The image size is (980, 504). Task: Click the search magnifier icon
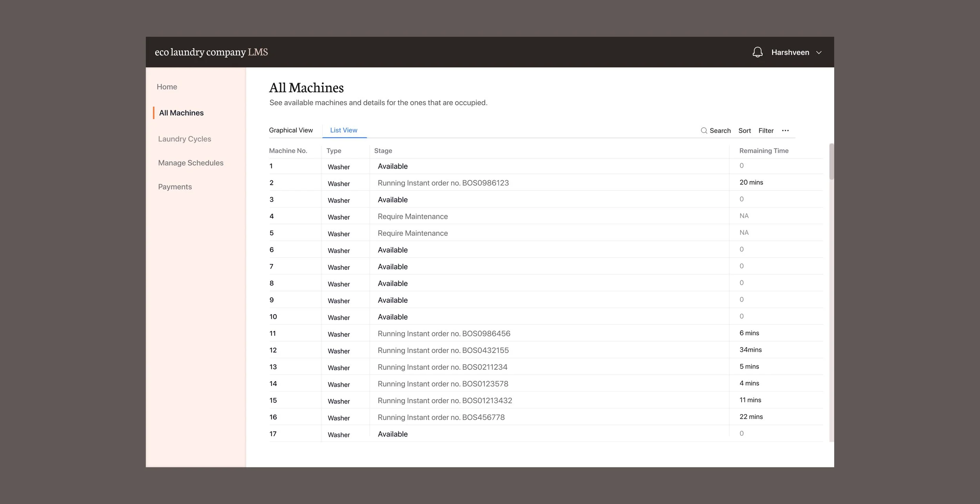704,131
